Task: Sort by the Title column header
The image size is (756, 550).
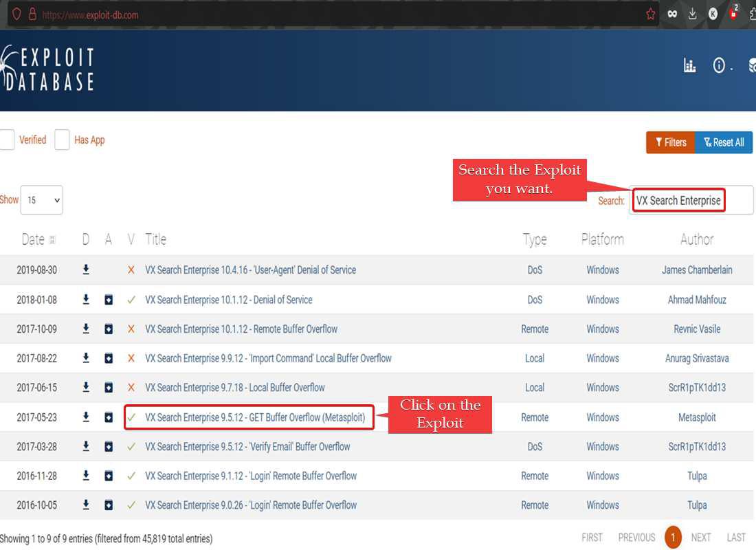Action: click(x=156, y=239)
